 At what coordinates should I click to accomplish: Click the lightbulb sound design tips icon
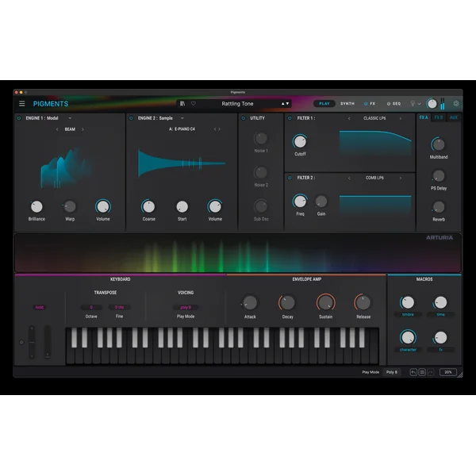point(413,103)
